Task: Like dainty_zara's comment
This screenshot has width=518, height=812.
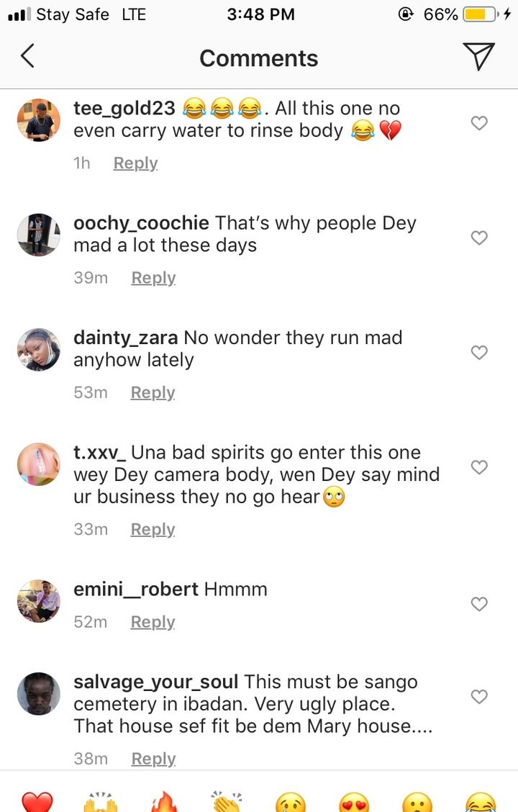Action: [x=479, y=352]
